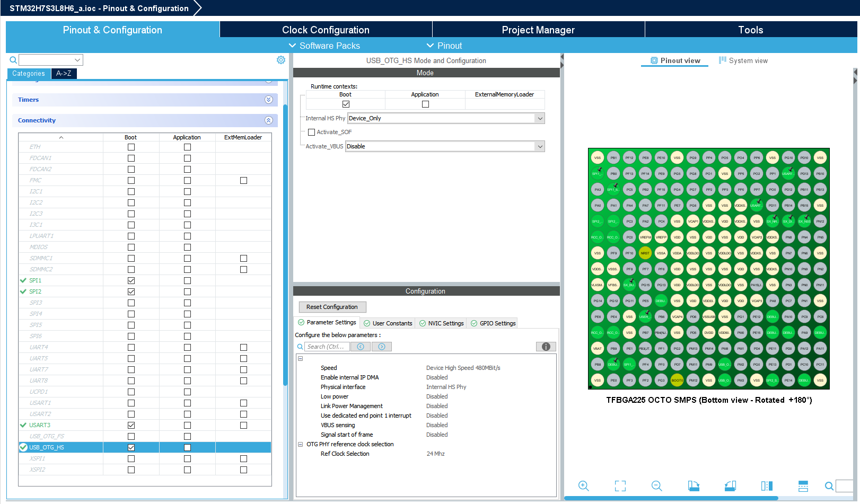The image size is (860, 504).
Task: Click the Reset Configuration button
Action: [x=332, y=307]
